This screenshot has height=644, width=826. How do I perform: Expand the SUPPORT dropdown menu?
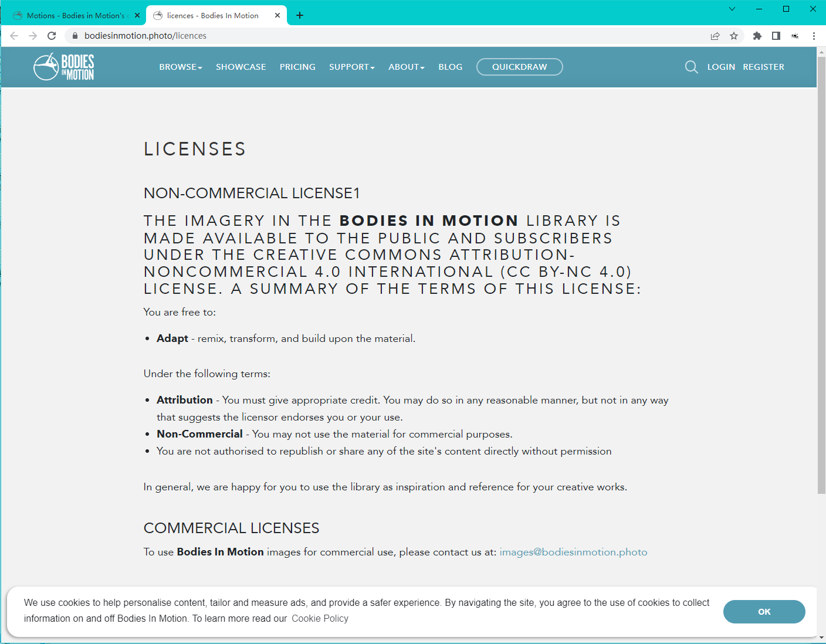(351, 67)
